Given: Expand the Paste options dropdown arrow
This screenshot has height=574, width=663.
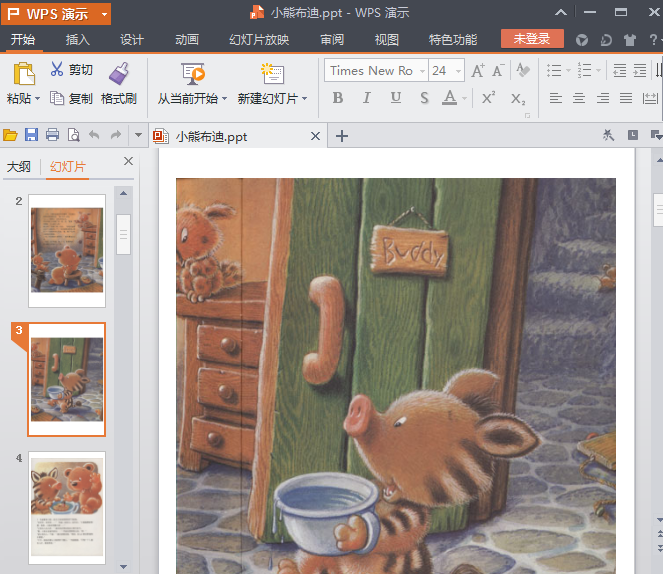Looking at the screenshot, I should tap(37, 99).
